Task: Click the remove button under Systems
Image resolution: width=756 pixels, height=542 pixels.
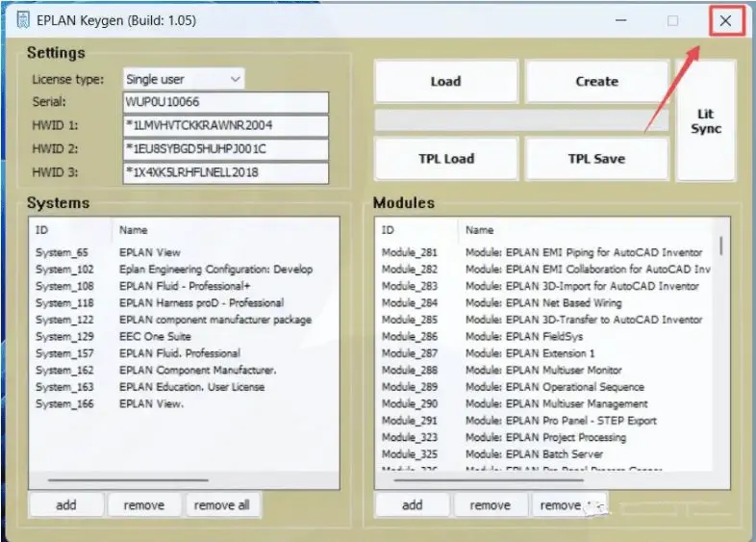Action: click(x=144, y=504)
